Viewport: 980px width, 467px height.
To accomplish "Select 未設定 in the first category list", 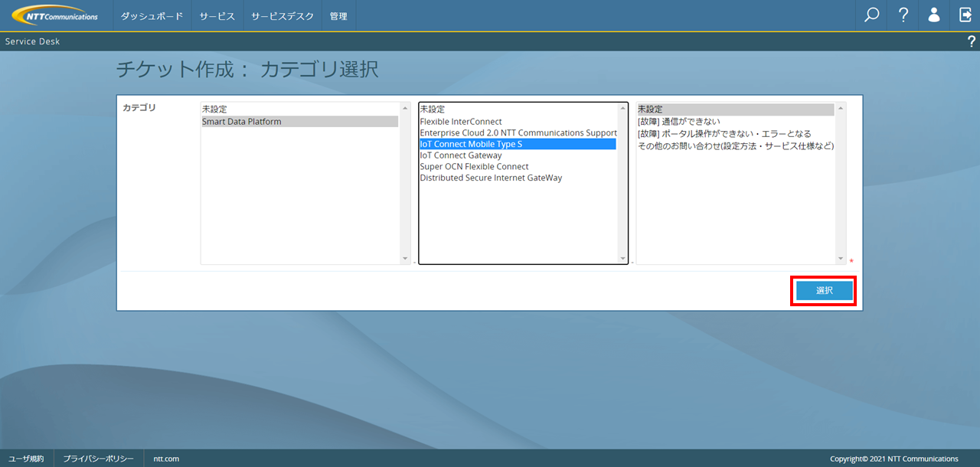I will [299, 109].
